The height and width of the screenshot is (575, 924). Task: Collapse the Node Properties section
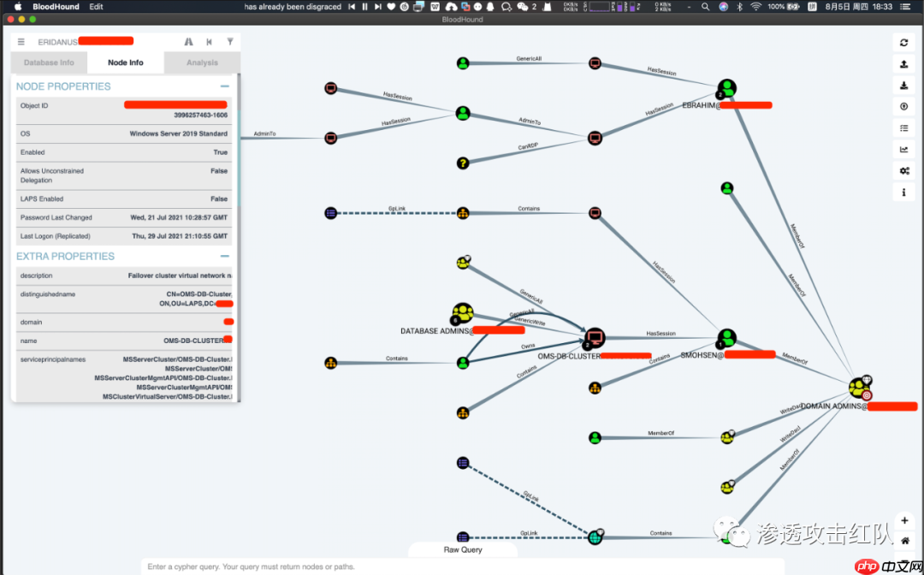pos(224,86)
